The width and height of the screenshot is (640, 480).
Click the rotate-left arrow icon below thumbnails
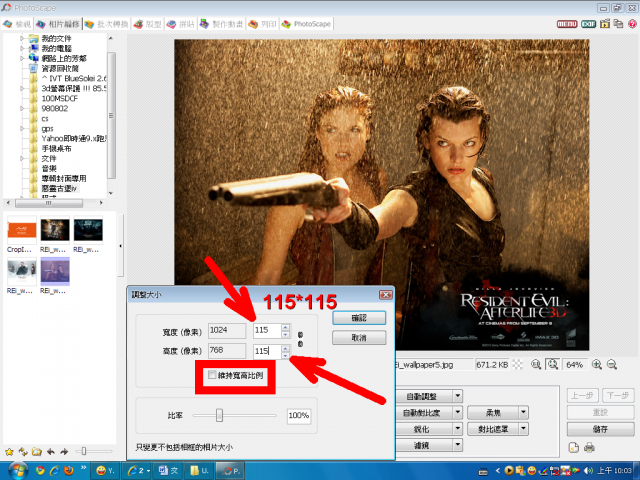tap(51, 452)
